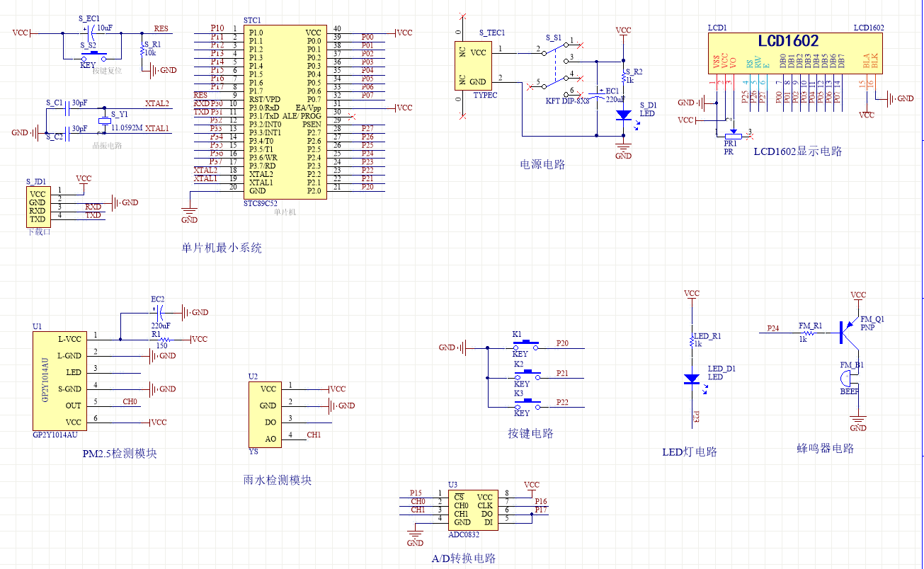Select the S_EC1 10uF capacitor
Screen dimensions: 924x569
click(x=90, y=33)
